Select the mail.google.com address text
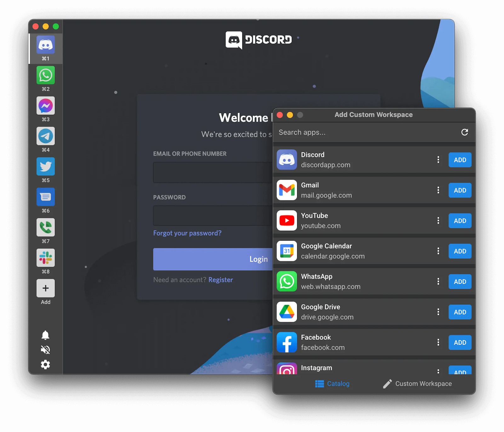The width and height of the screenshot is (504, 432). 326,195
